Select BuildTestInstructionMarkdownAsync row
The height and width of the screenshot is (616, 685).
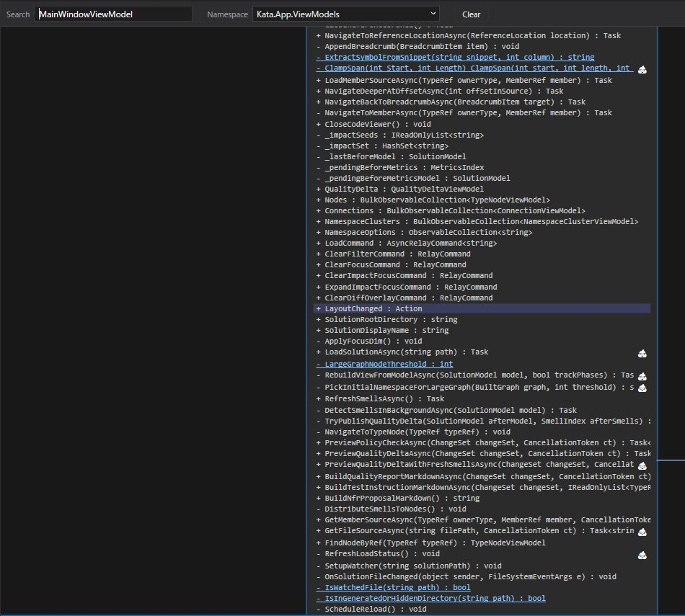[x=483, y=488]
